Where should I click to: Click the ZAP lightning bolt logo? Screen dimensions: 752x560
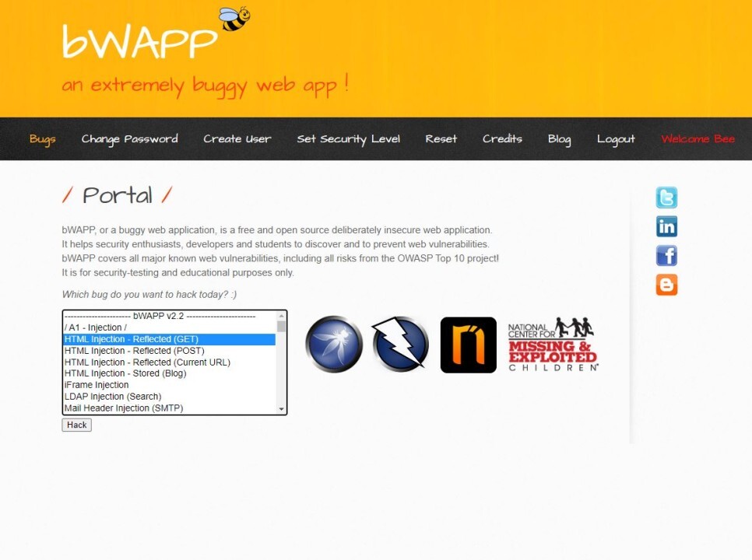(400, 344)
